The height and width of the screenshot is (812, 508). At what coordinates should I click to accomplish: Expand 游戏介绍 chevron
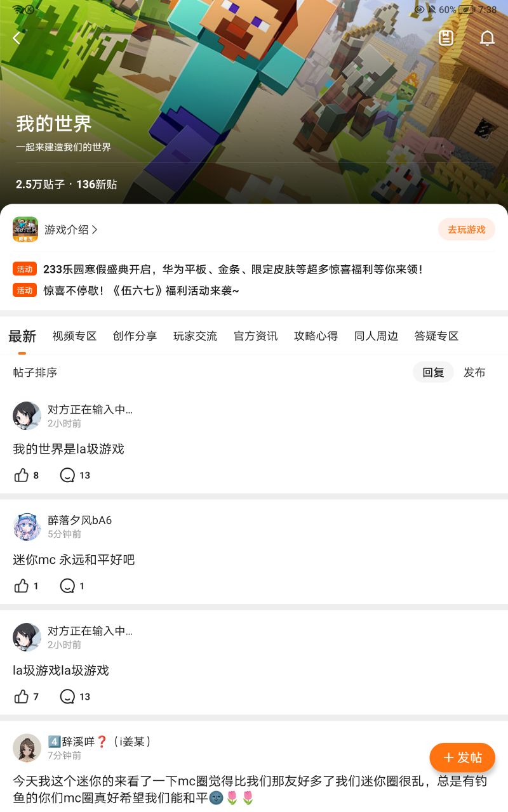click(95, 230)
